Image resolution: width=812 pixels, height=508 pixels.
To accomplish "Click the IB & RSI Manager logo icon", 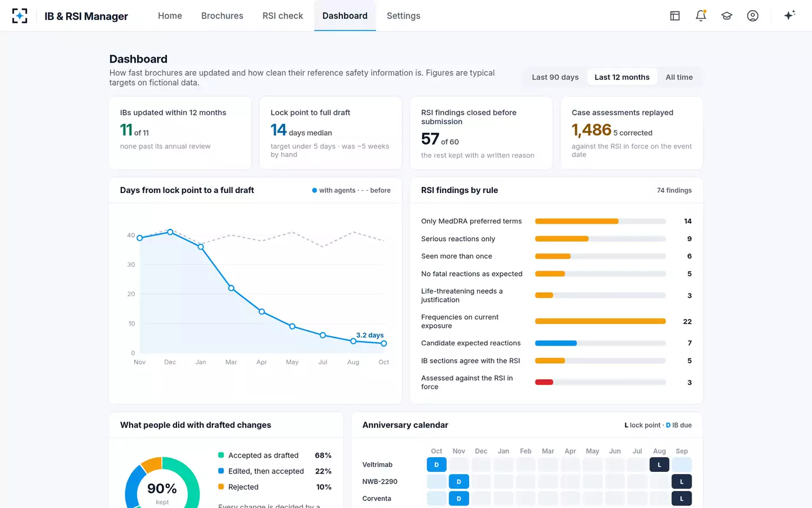I will tap(20, 16).
